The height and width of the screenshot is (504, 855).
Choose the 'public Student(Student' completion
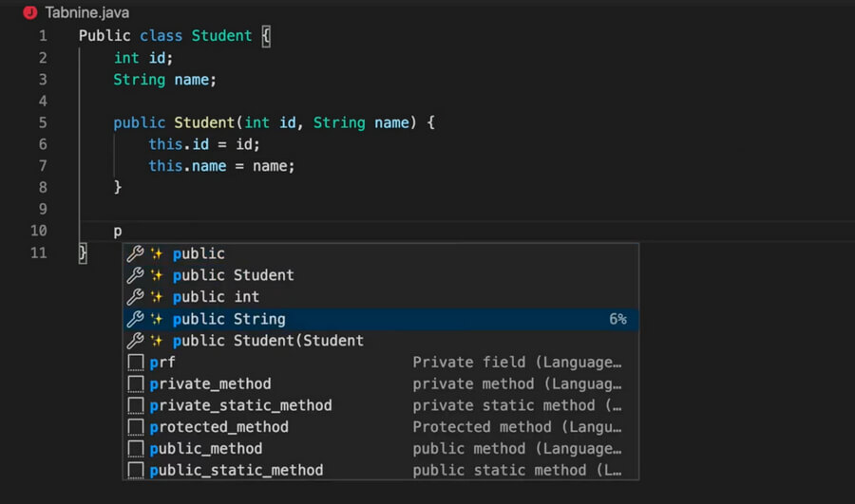tap(381, 341)
